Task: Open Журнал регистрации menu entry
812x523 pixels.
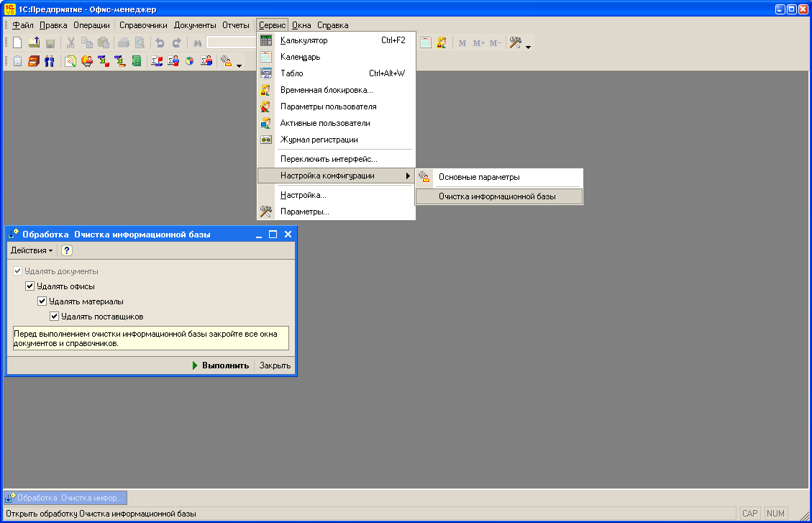Action: 336,140
